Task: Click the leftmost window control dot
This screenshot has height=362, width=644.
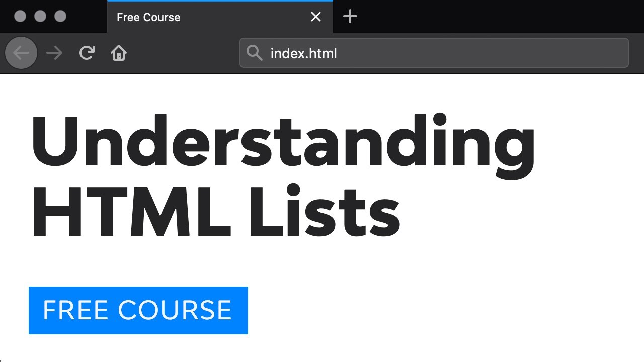Action: 20,17
